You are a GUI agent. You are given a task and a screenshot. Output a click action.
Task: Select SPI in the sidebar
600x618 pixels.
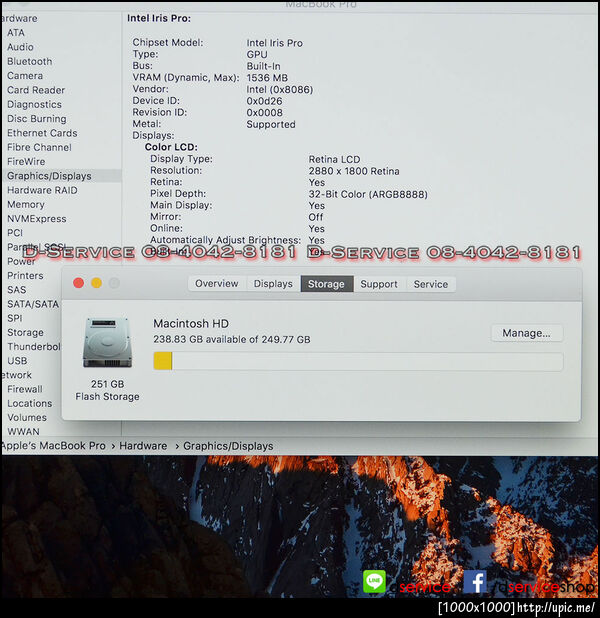pos(15,318)
